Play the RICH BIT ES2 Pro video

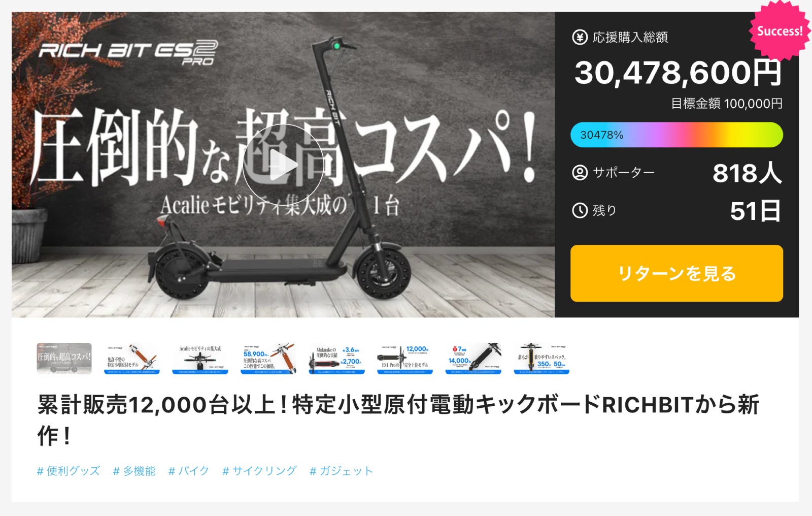point(283,165)
